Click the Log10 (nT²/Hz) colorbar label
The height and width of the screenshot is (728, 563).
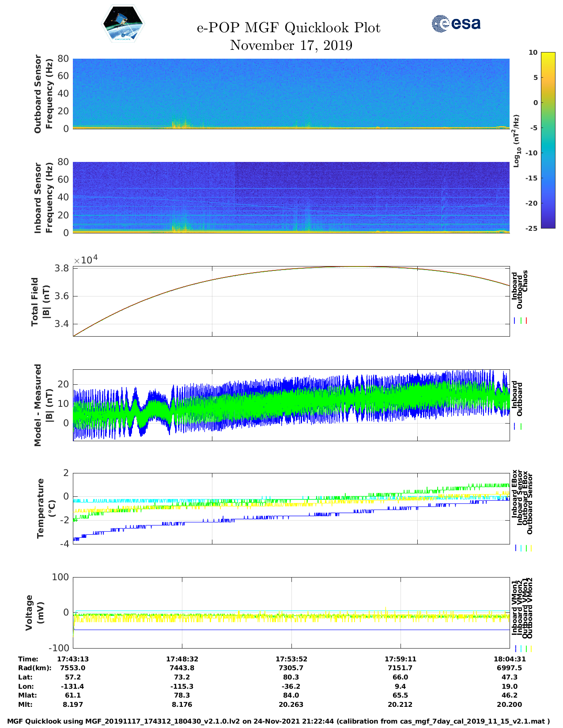[516, 140]
